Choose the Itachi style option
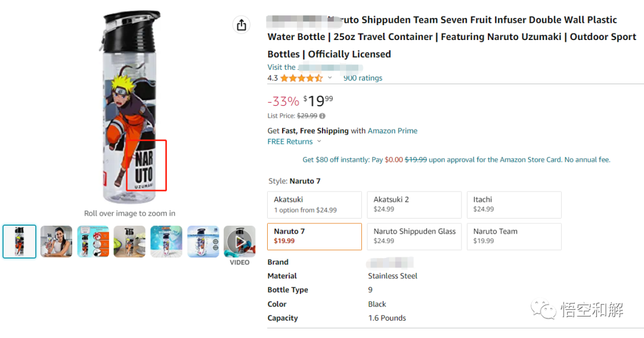The image size is (644, 338). (513, 204)
